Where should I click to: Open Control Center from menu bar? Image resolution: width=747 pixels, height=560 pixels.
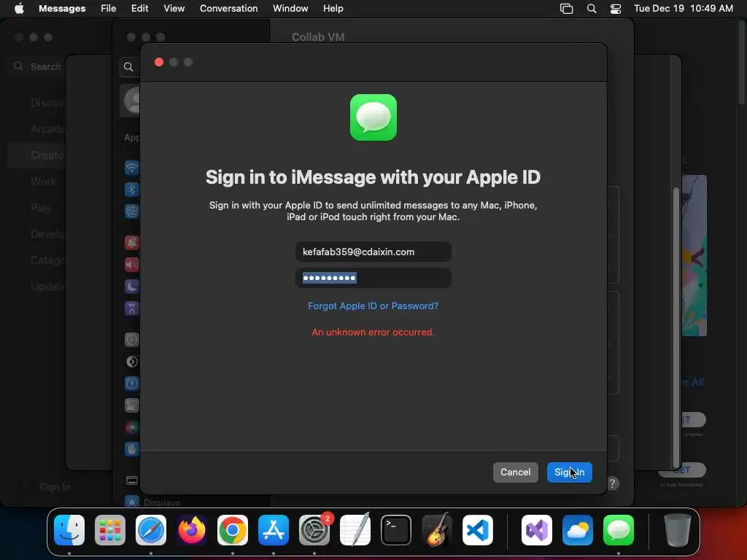coord(616,9)
